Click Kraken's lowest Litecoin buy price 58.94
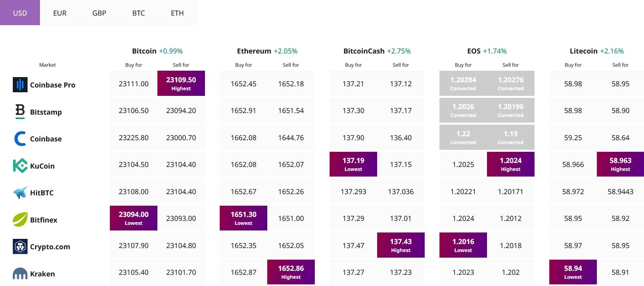Screen dimensions: 644x286 coord(573,272)
